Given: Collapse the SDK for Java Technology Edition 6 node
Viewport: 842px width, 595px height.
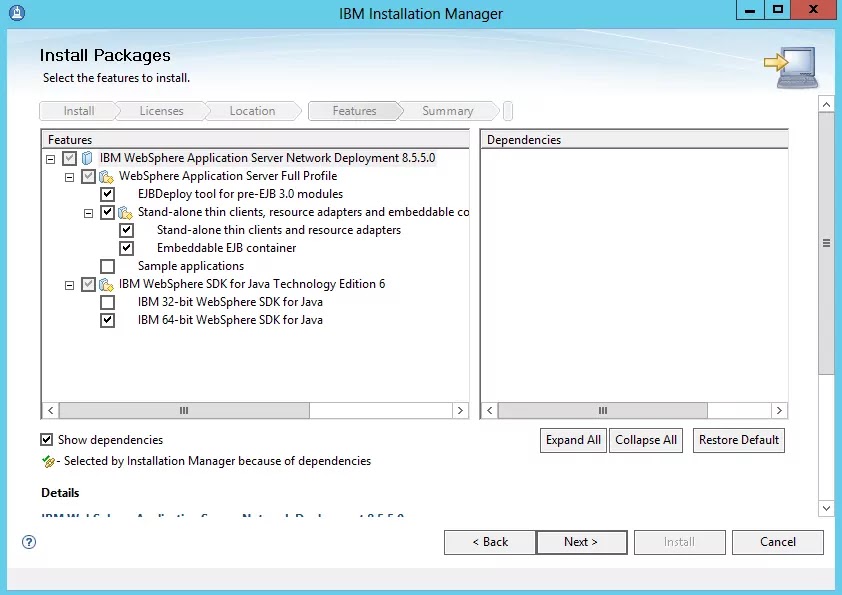Looking at the screenshot, I should (69, 285).
